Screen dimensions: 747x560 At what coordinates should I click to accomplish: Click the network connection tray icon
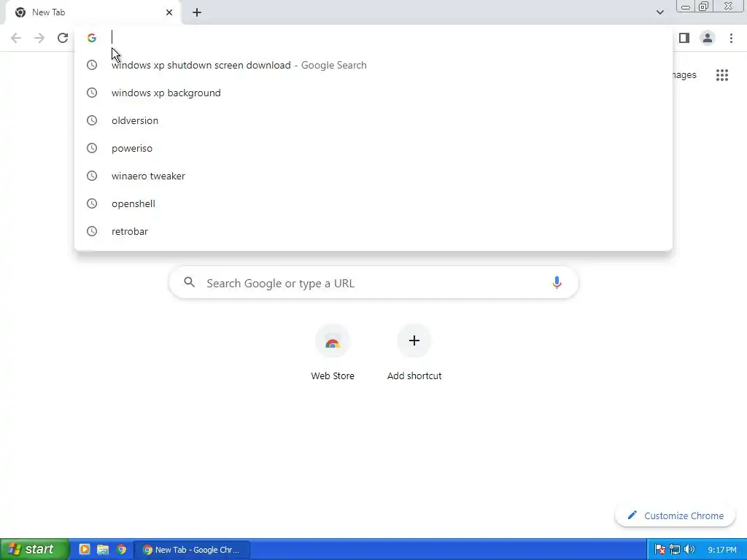675,550
